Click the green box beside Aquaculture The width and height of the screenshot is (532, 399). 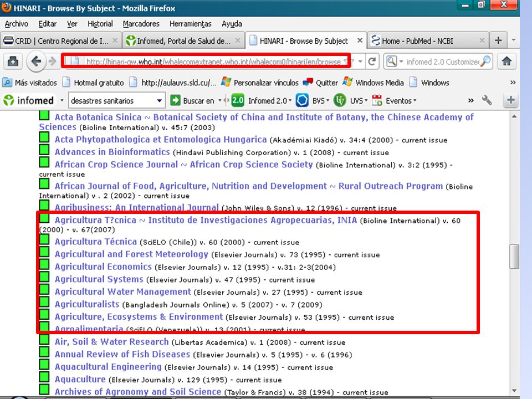click(44, 377)
